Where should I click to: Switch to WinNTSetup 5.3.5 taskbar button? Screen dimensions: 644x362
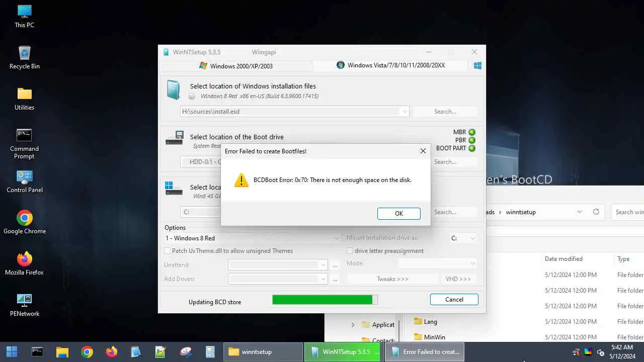344,352
